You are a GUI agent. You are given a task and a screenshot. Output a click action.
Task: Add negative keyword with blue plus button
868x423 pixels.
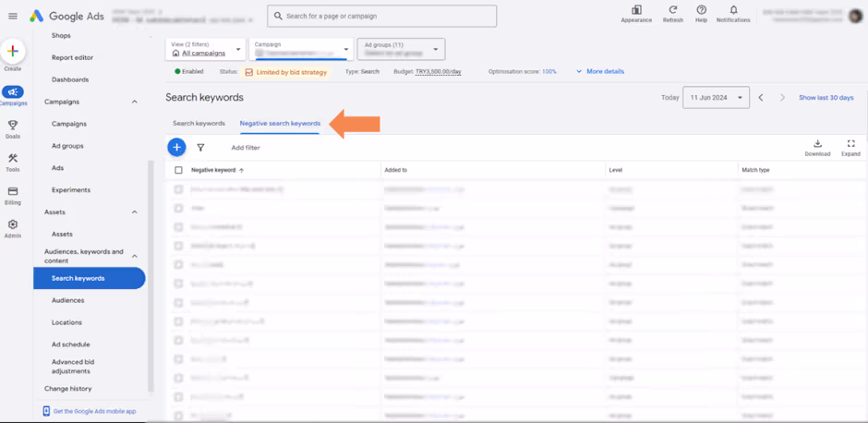176,147
